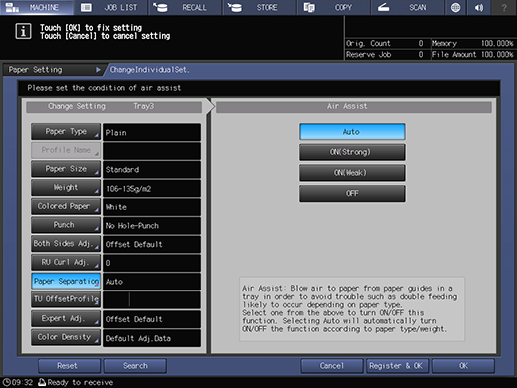Open the RU Curl Adj. setting
This screenshot has width=517, height=388.
(66, 262)
